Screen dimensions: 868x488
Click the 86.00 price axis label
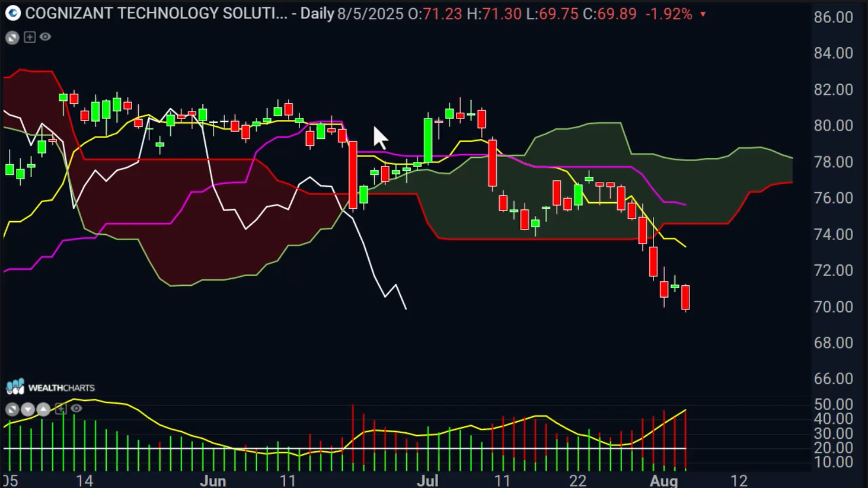(x=834, y=17)
